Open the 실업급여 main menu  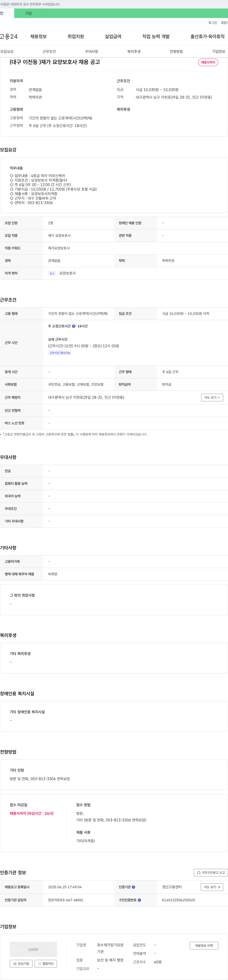113,37
